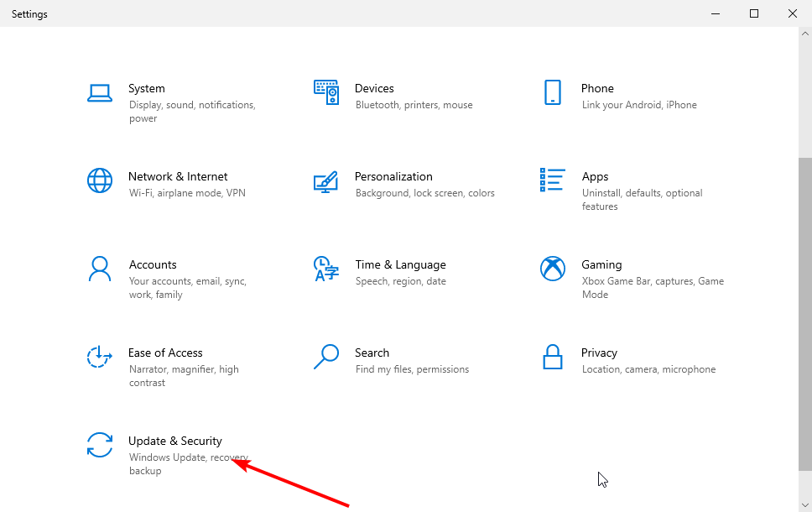Click the Personalization paintbrush icon
Viewport: 812px width, 512px height.
pos(325,180)
